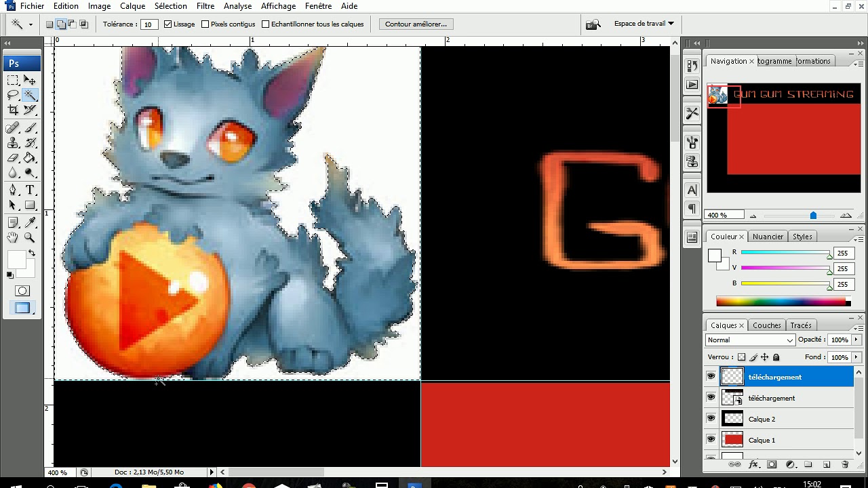Select the Rectangle shape tool
Image resolution: width=868 pixels, height=488 pixels.
click(30, 205)
